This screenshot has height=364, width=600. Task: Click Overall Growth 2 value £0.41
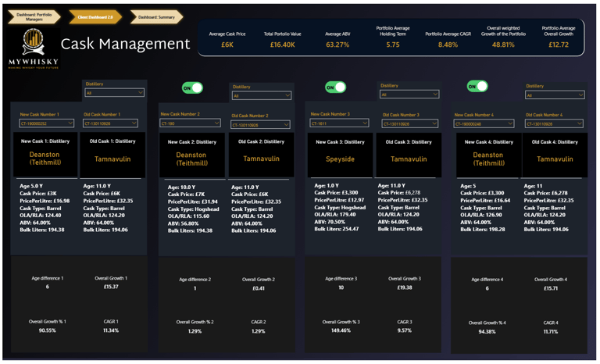pos(259,288)
